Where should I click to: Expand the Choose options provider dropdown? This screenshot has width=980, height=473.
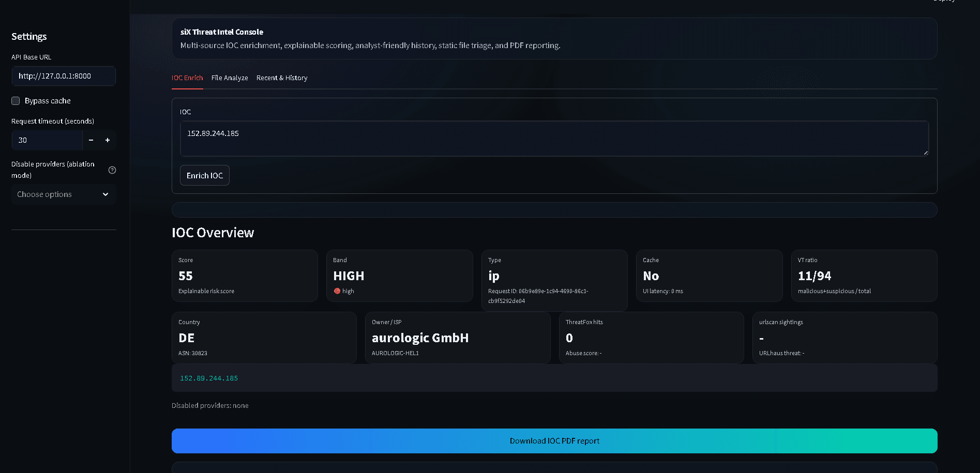64,194
